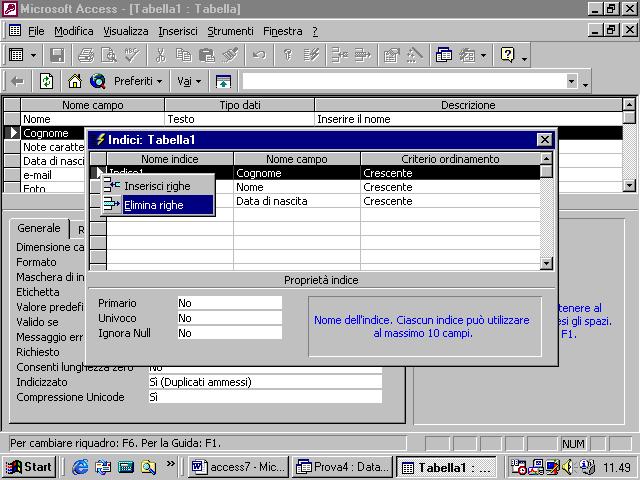Click the Print icon in toolbar
Screen dimensions: 640x480
click(x=86, y=55)
